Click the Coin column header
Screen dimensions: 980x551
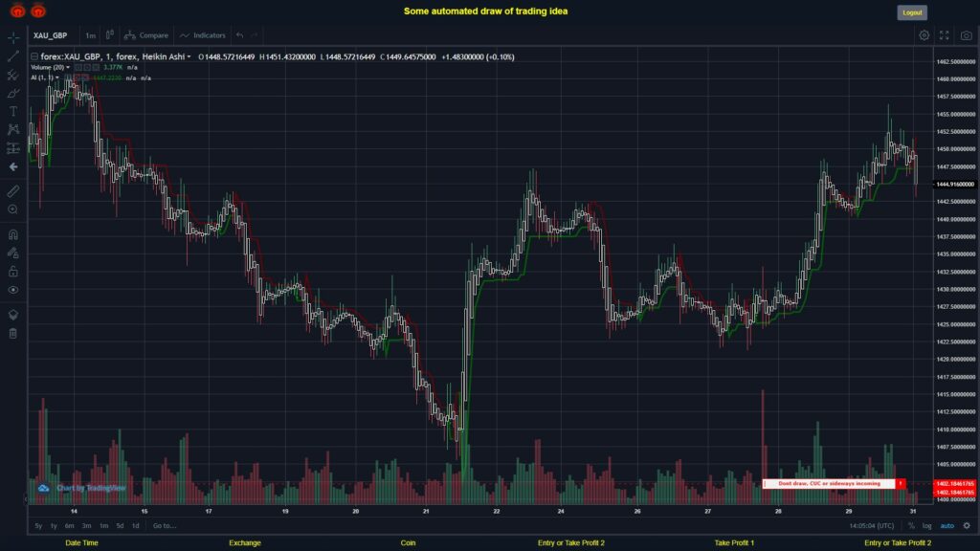[x=408, y=543]
